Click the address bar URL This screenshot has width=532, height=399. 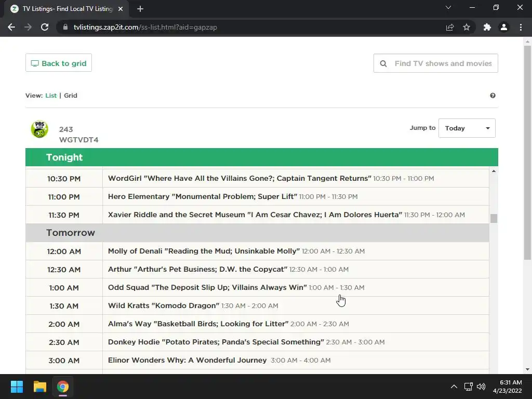pyautogui.click(x=145, y=27)
